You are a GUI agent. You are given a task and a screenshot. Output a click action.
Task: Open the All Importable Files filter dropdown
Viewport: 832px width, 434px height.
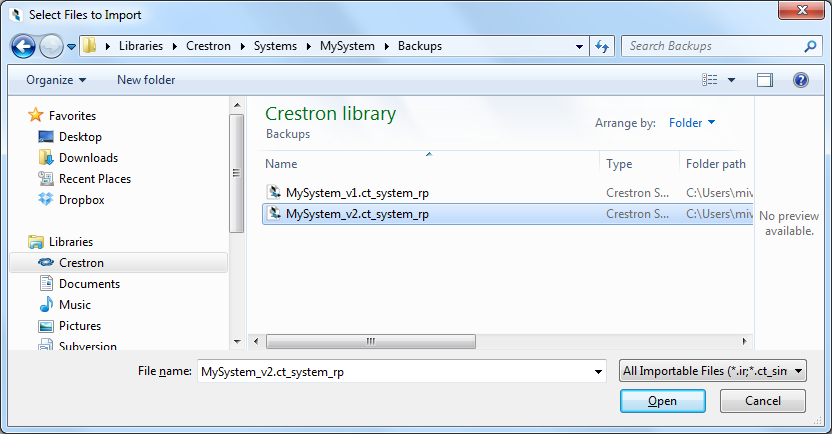(713, 371)
